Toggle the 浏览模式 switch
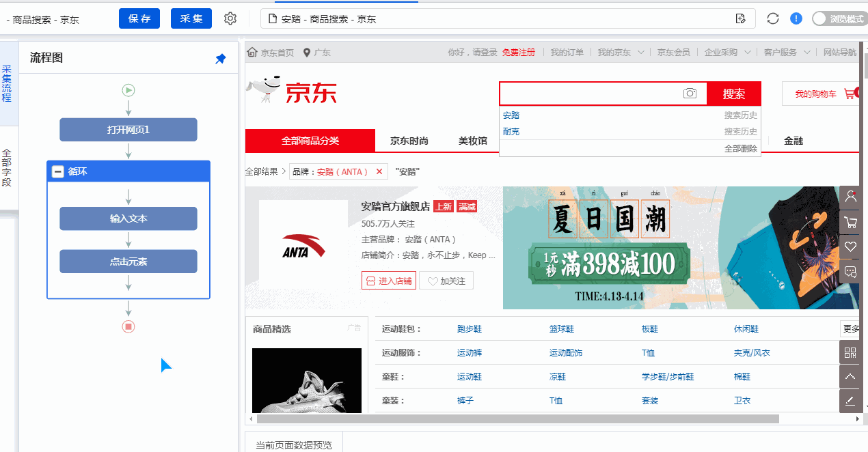Image resolution: width=868 pixels, height=452 pixels. tap(839, 18)
